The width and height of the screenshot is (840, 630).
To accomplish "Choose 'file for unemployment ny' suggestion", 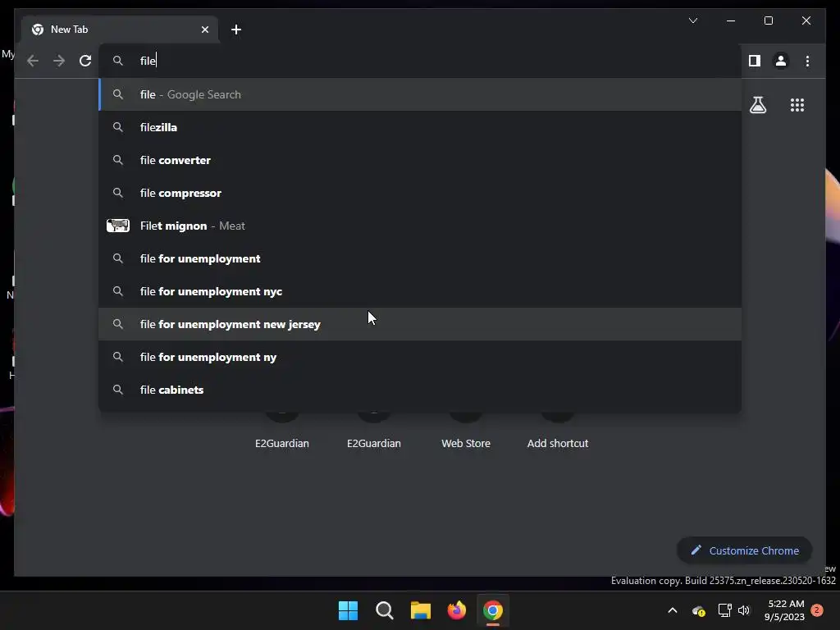I will [x=421, y=357].
